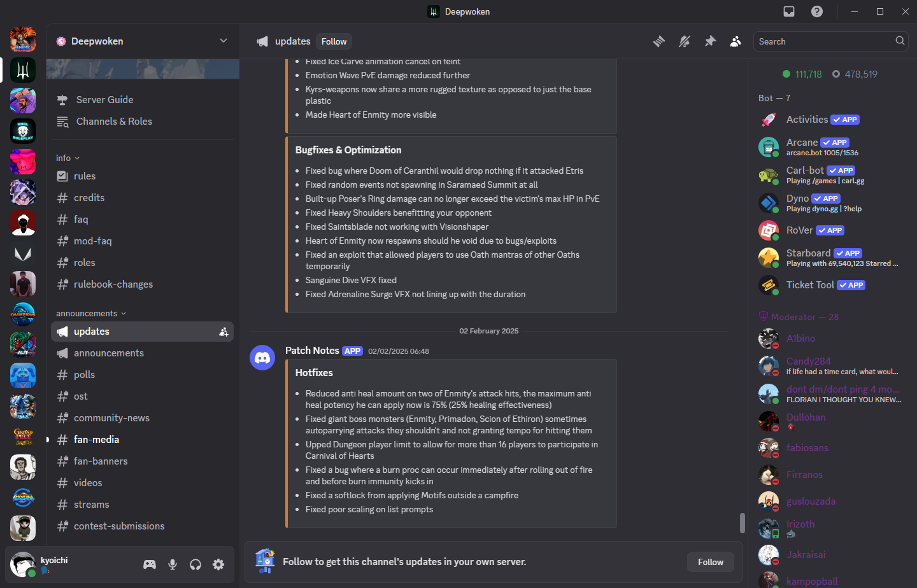The image size is (917, 588).
Task: Open Activities bot in member list
Action: 830,120
